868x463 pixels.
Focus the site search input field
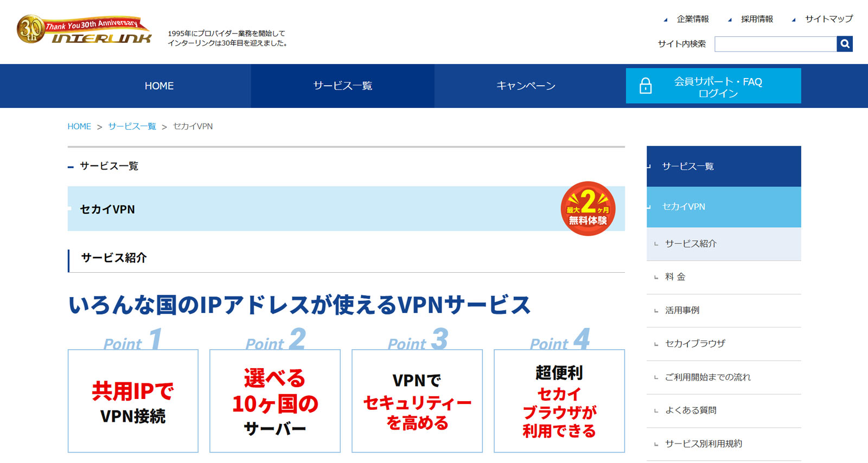(776, 44)
